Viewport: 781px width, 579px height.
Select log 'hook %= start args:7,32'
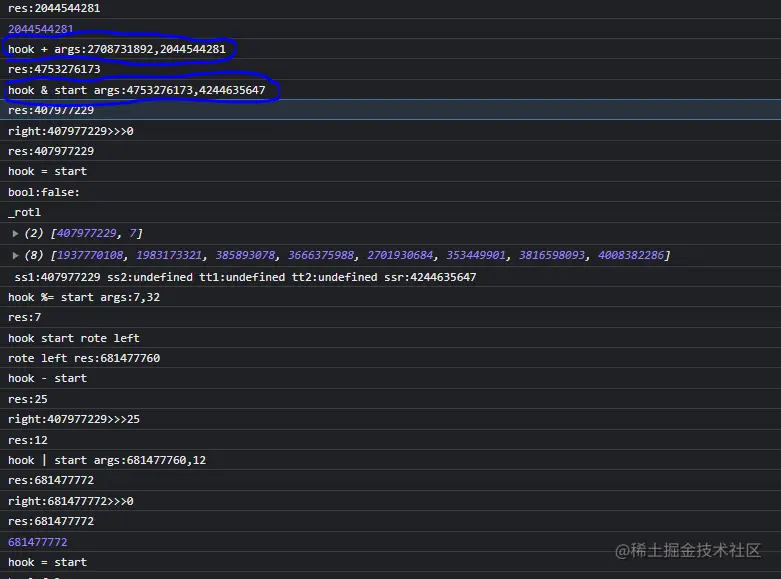pyautogui.click(x=84, y=297)
